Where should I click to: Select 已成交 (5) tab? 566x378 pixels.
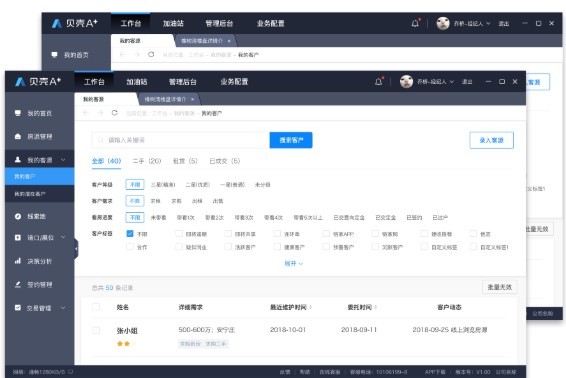(225, 161)
